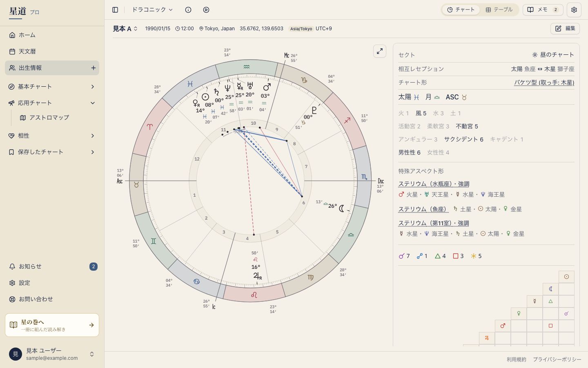The width and height of the screenshot is (588, 368).
Task: Open 見本 A profile selector
Action: point(125,29)
